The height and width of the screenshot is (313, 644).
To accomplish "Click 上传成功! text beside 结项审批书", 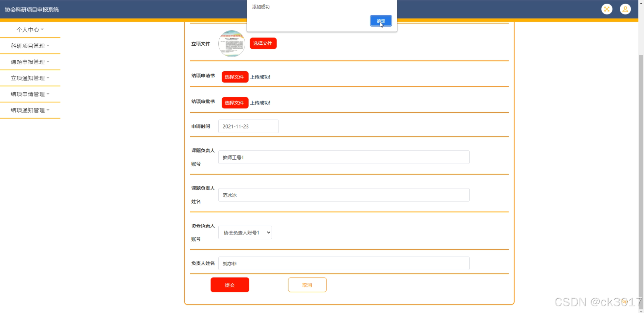I will click(x=260, y=103).
